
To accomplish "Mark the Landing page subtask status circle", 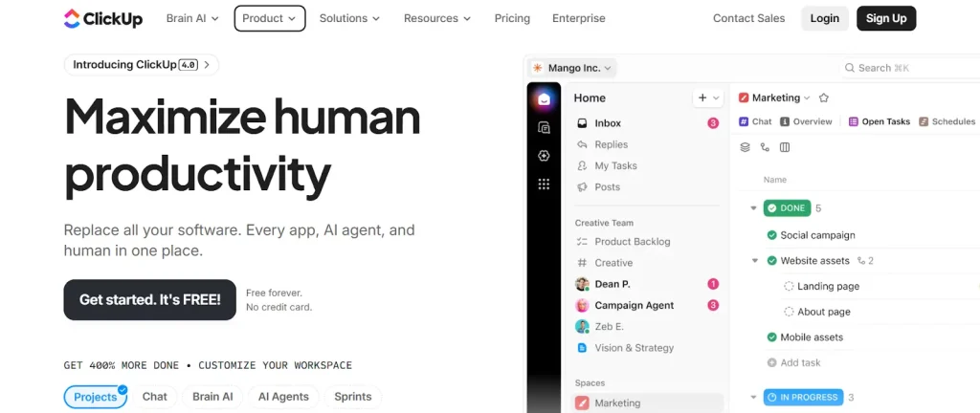I will pyautogui.click(x=789, y=287).
